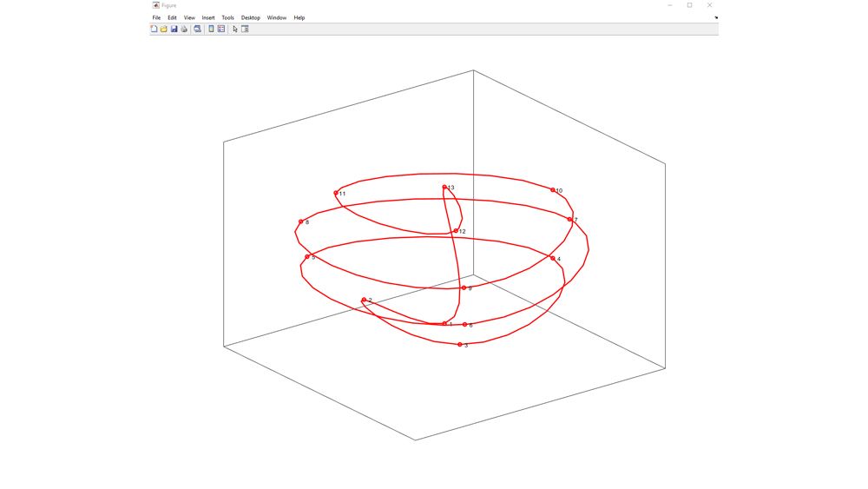Open the Insert menu
The image size is (868, 489).
pyautogui.click(x=208, y=17)
